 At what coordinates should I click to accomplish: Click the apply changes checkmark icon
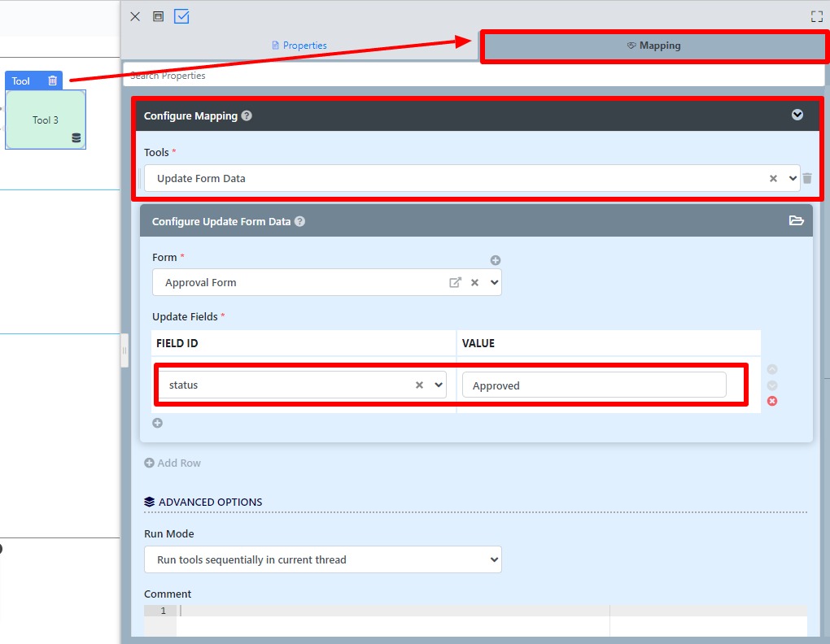tap(181, 16)
